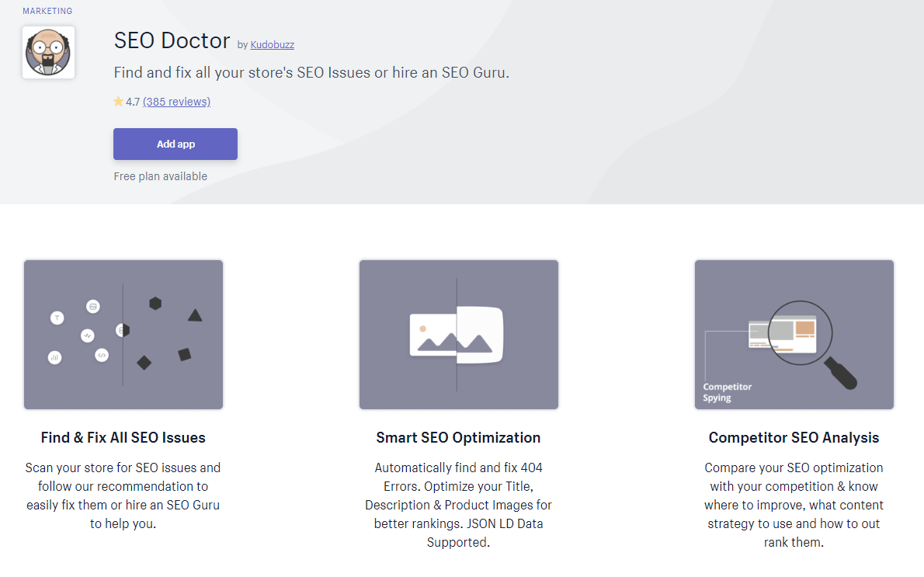
Task: Click the 'Find & Fix All SEO Issues' heading
Action: 123,437
